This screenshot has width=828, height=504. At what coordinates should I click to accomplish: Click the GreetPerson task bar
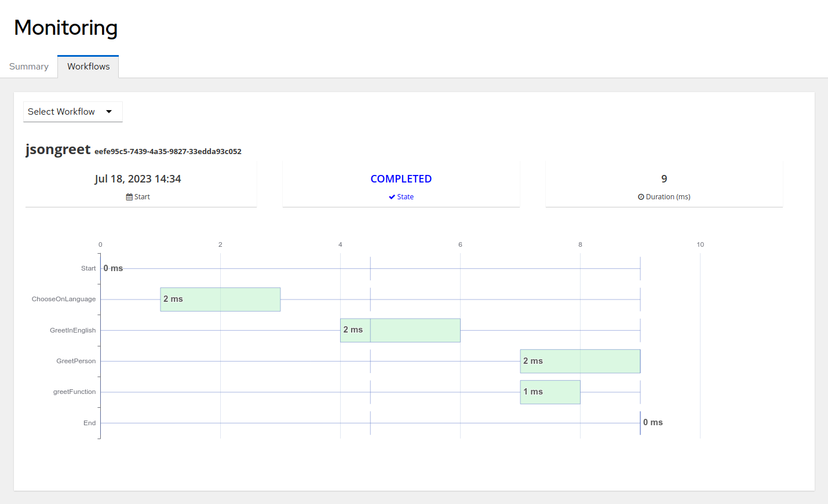(x=580, y=360)
